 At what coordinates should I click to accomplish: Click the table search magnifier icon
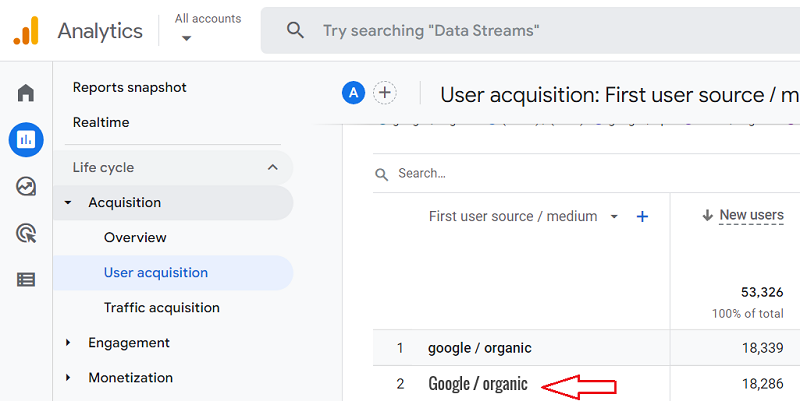382,174
